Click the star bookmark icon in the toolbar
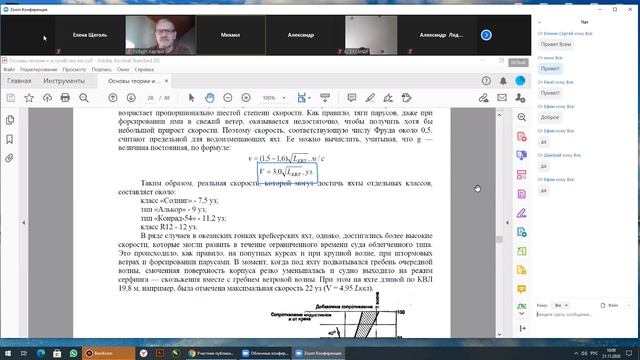This screenshot has width=640, height=360. [x=29, y=98]
